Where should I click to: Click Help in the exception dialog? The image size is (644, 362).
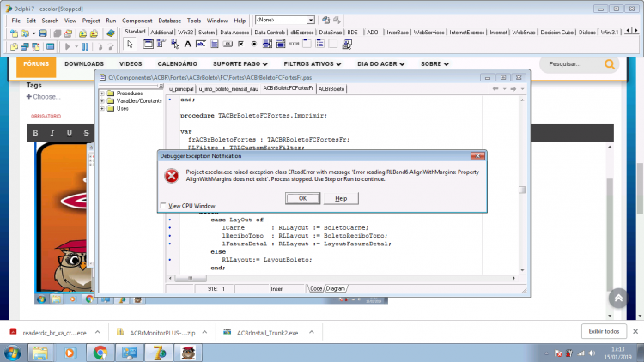341,198
